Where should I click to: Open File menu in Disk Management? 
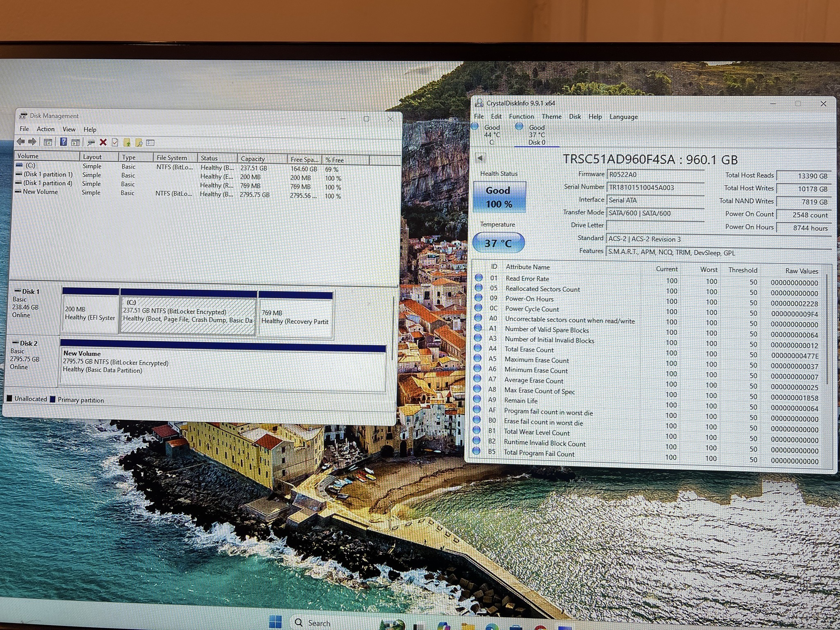tap(24, 129)
